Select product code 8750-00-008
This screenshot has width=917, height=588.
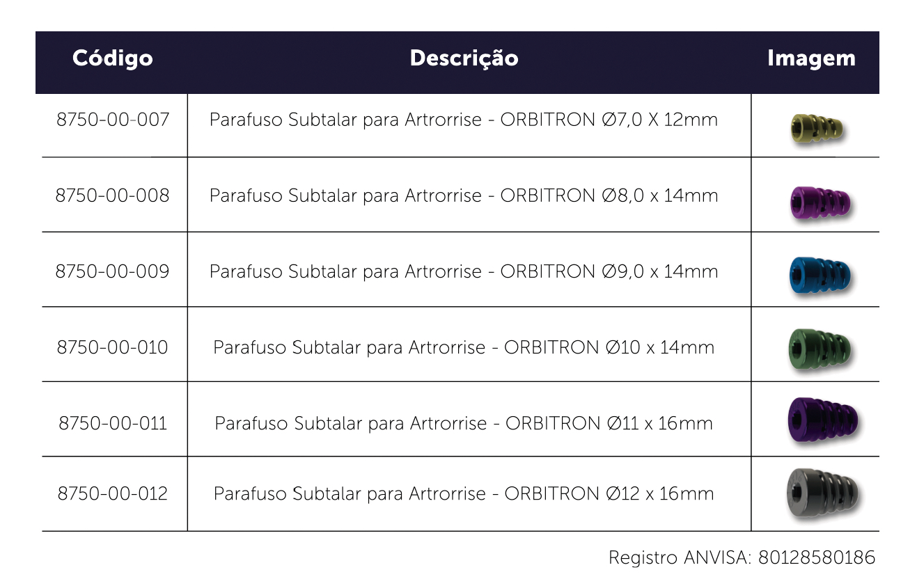tap(112, 196)
